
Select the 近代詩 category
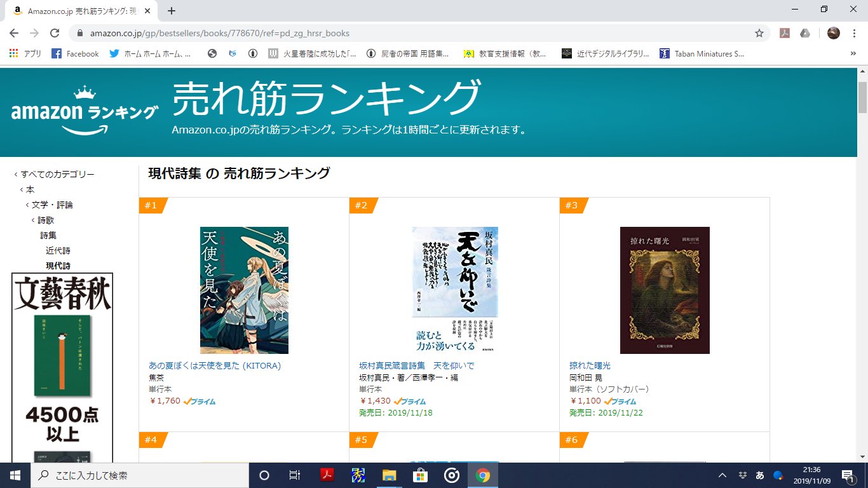58,251
